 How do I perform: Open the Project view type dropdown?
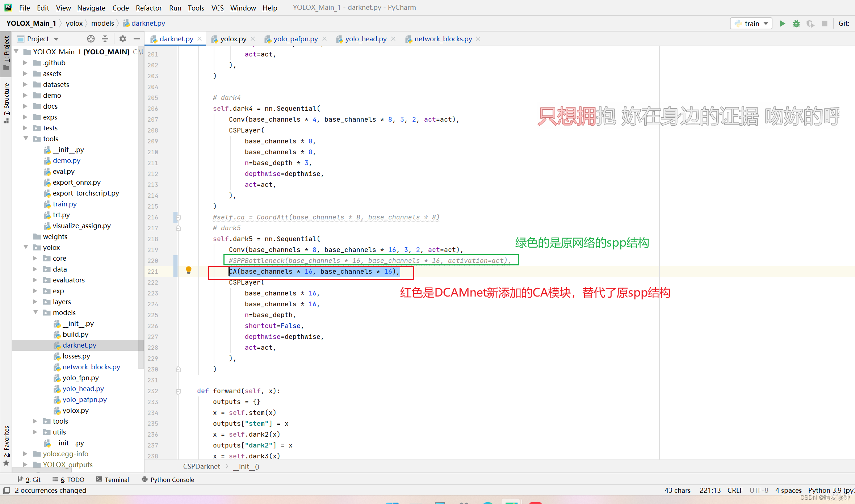click(38, 39)
